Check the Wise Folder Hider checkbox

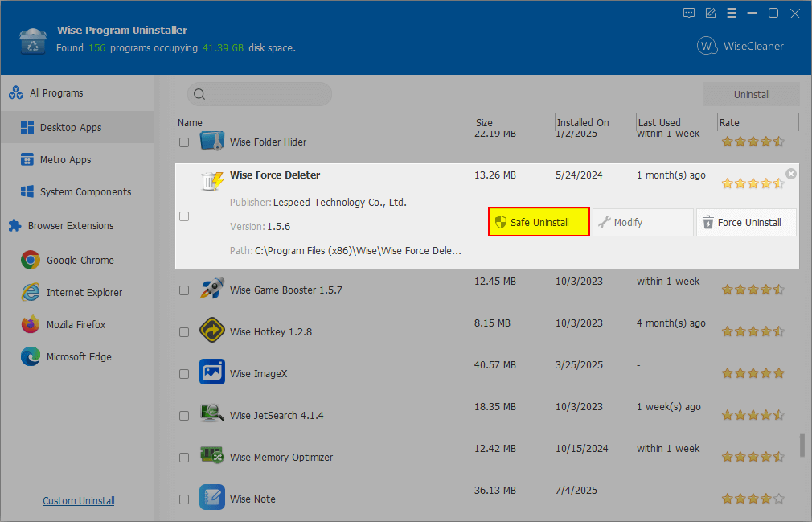pyautogui.click(x=184, y=142)
